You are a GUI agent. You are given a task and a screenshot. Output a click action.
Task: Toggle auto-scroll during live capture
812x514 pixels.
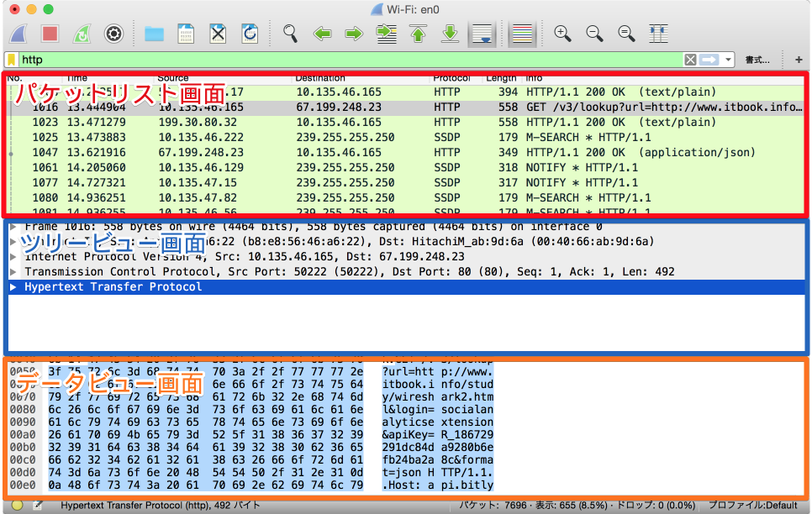click(x=482, y=34)
